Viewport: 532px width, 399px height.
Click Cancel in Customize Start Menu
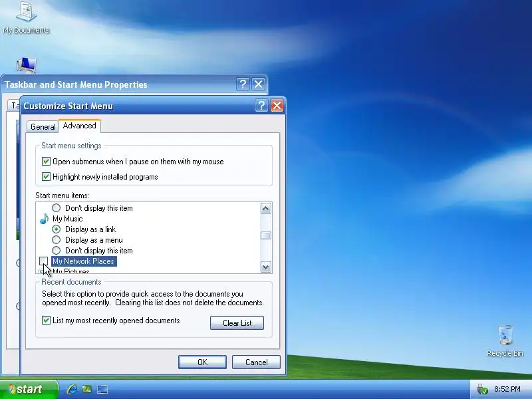(x=256, y=362)
